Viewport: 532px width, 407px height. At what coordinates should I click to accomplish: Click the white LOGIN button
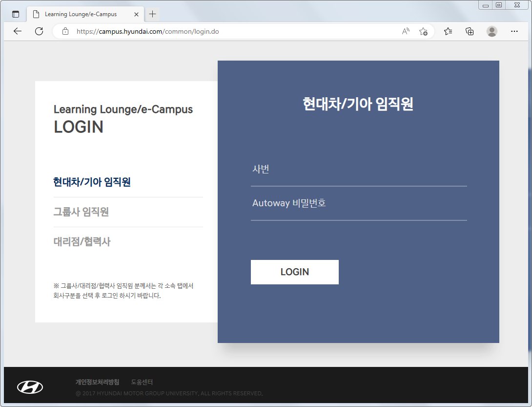294,272
